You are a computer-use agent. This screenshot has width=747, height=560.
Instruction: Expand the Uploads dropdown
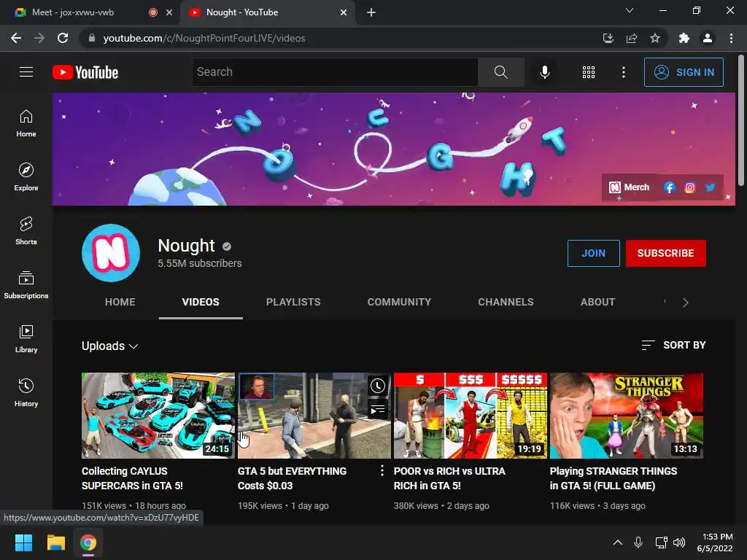[110, 346]
